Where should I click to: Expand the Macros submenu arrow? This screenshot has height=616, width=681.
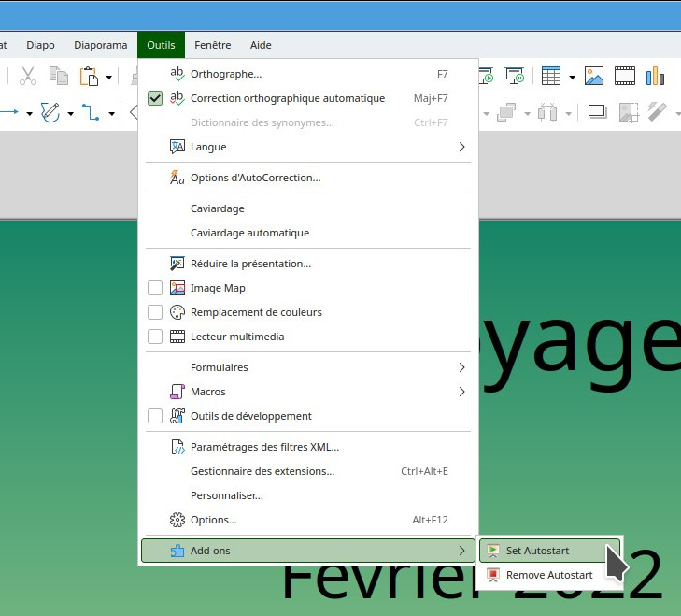(x=461, y=392)
